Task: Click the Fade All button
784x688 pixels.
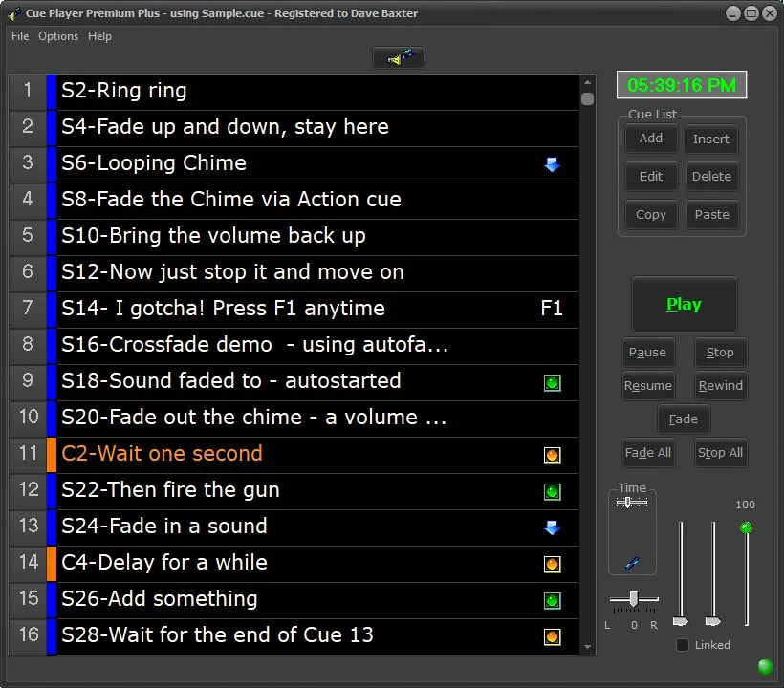Action: pyautogui.click(x=647, y=452)
